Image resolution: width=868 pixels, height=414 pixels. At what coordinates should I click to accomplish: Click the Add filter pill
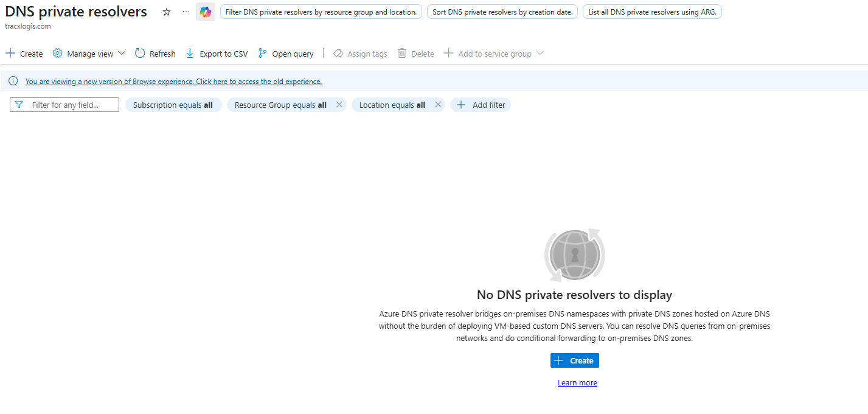coord(481,105)
